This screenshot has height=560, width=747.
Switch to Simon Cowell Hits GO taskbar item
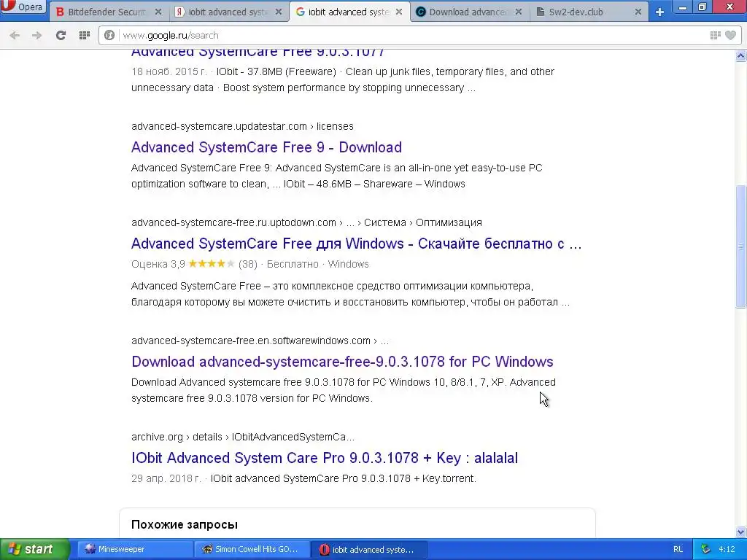coord(252,549)
